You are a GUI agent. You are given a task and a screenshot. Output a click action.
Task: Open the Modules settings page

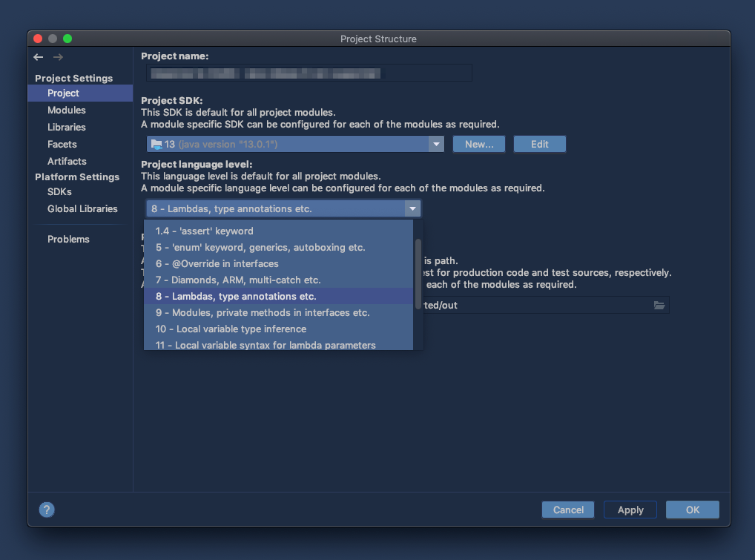(x=67, y=110)
